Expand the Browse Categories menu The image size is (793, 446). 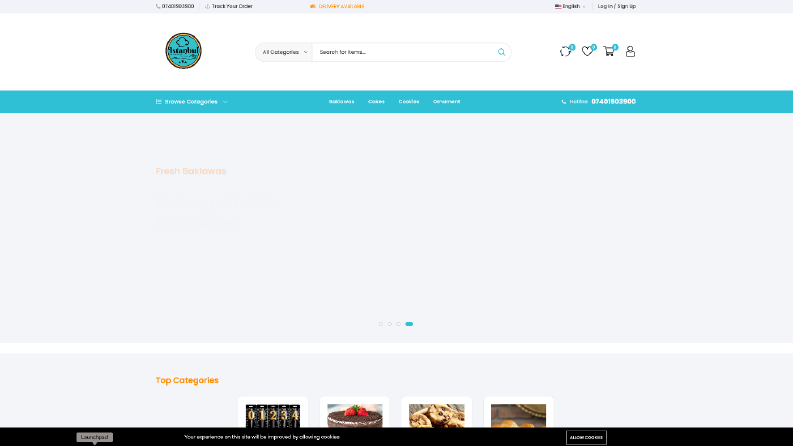tap(192, 102)
